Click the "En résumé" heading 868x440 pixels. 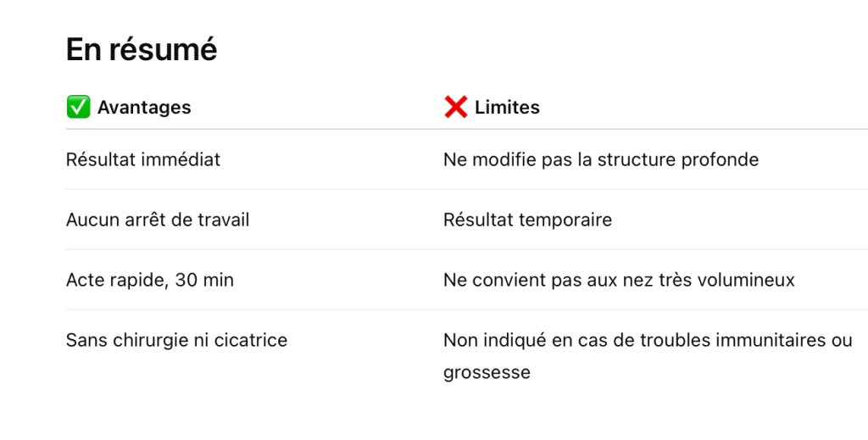pyautogui.click(x=142, y=50)
